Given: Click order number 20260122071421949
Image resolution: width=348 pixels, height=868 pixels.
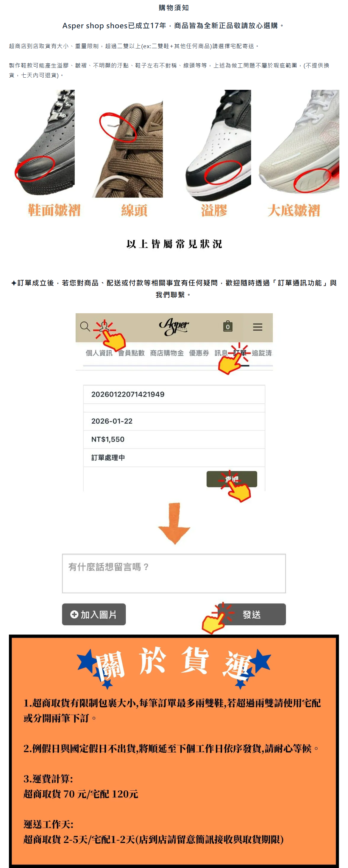Looking at the screenshot, I should 128,394.
